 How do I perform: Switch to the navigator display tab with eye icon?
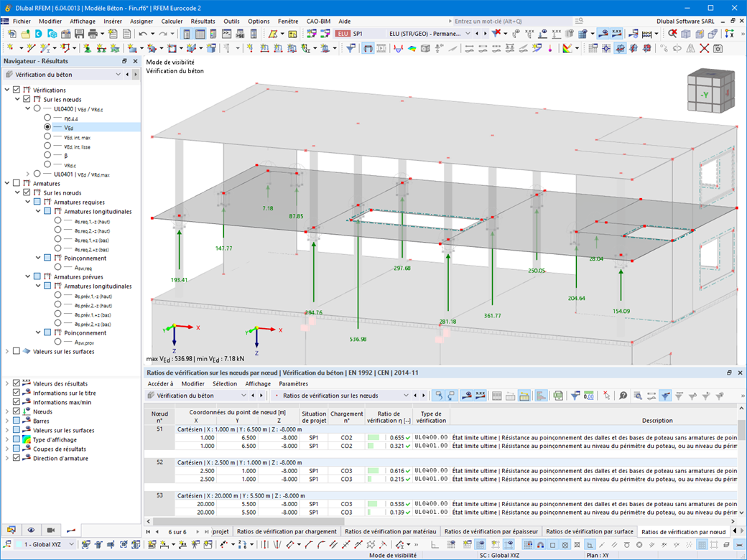[x=31, y=530]
